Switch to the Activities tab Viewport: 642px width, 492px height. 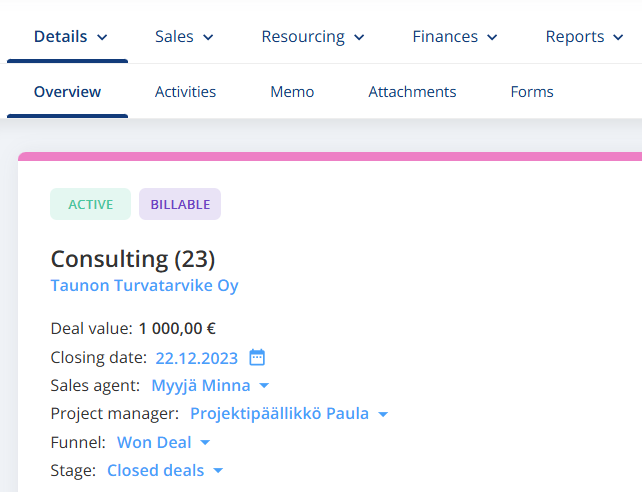pos(185,92)
